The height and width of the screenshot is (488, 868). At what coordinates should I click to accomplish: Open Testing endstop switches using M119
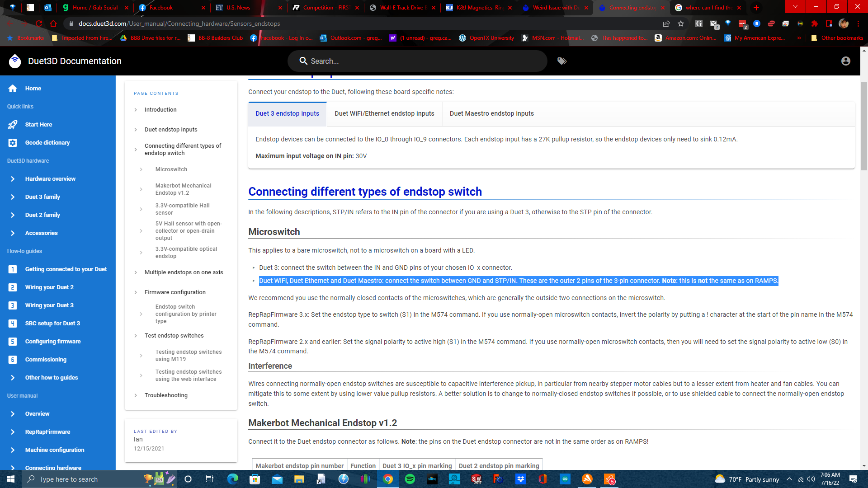coord(189,356)
